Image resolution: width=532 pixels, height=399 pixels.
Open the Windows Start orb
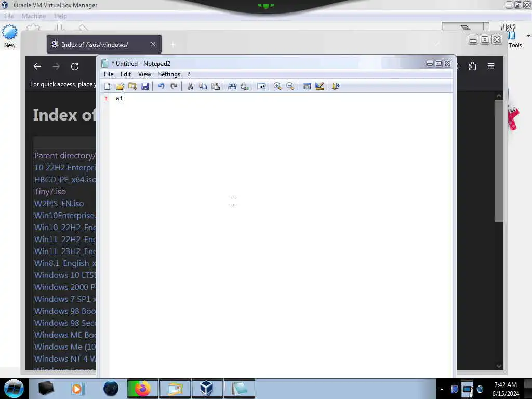[14, 389]
